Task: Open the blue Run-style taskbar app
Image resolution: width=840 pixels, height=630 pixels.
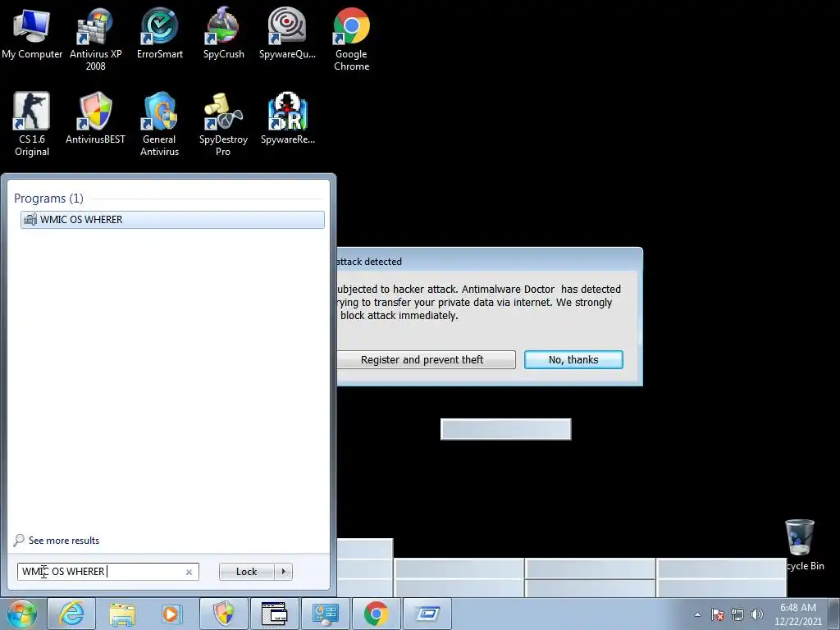Action: pos(427,614)
